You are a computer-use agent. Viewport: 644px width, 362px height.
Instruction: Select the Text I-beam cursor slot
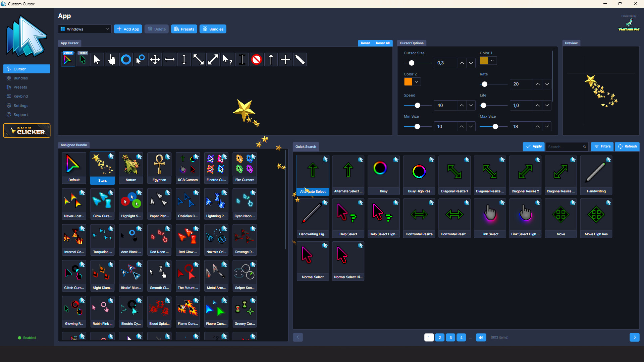(x=242, y=60)
